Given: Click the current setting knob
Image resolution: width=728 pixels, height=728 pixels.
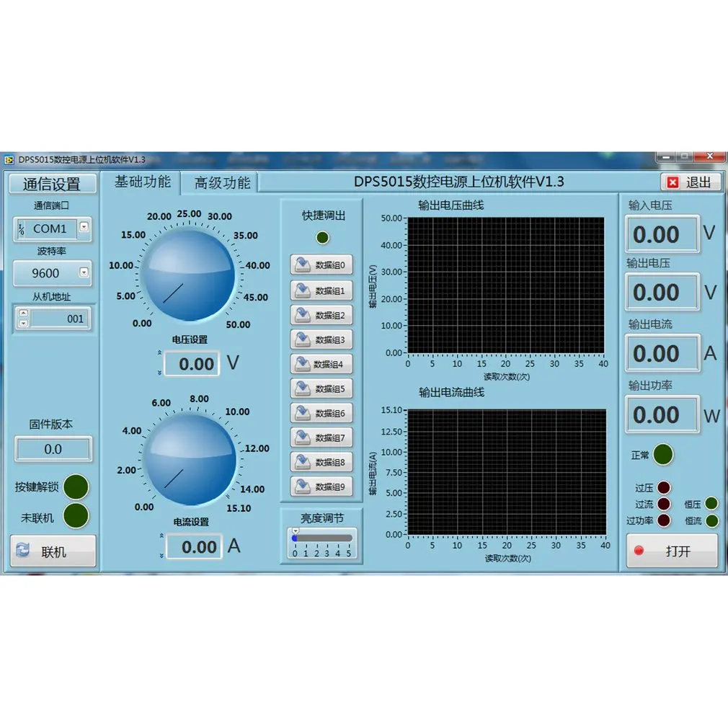Looking at the screenshot, I should pos(190,459).
